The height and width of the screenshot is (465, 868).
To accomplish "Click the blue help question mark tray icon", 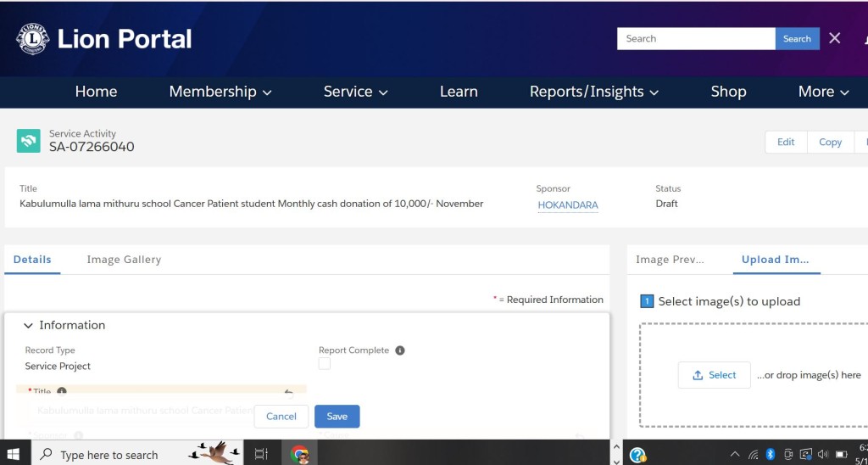I will click(637, 455).
